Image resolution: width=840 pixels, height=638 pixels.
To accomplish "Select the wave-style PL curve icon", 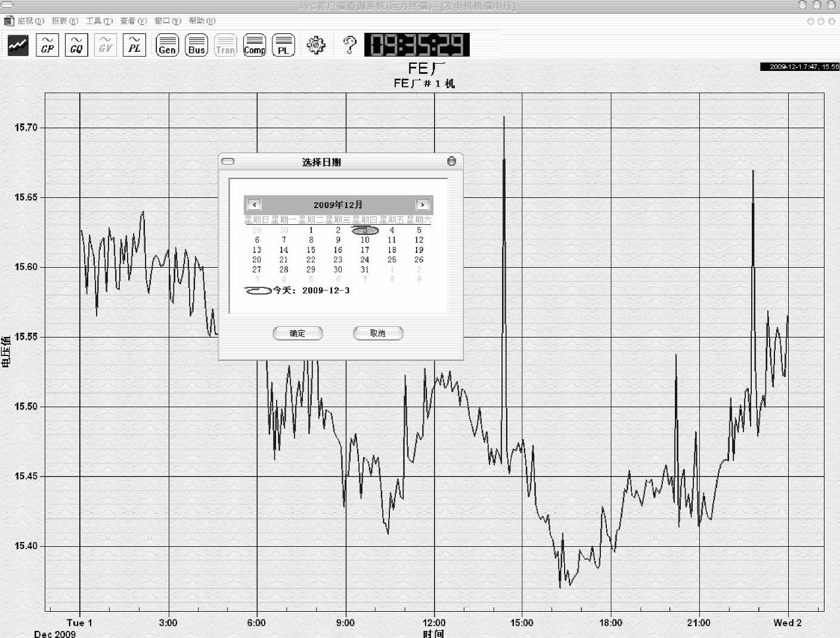I will pyautogui.click(x=135, y=45).
